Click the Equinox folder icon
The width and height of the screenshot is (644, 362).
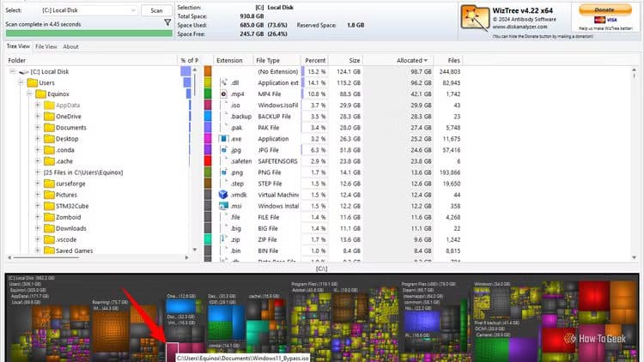tap(40, 94)
